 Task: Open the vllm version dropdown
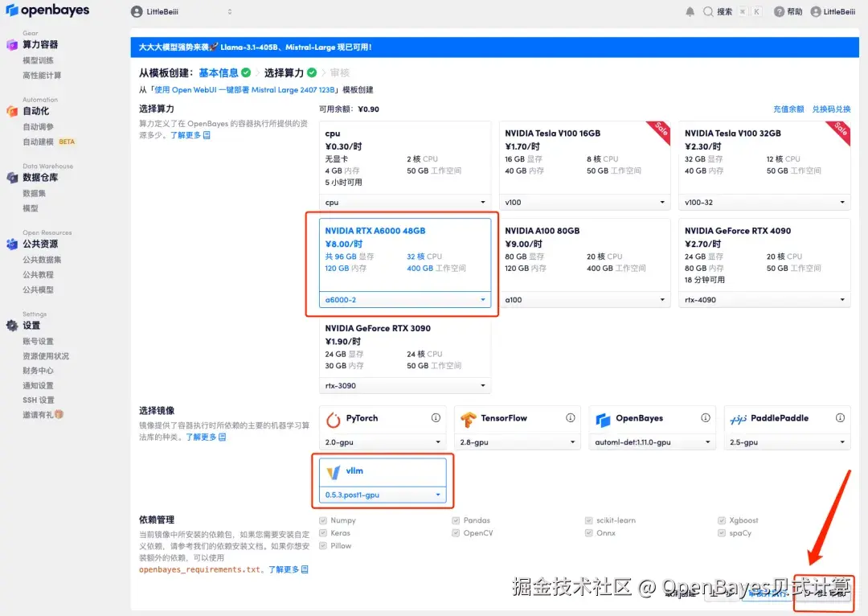pyautogui.click(x=382, y=495)
